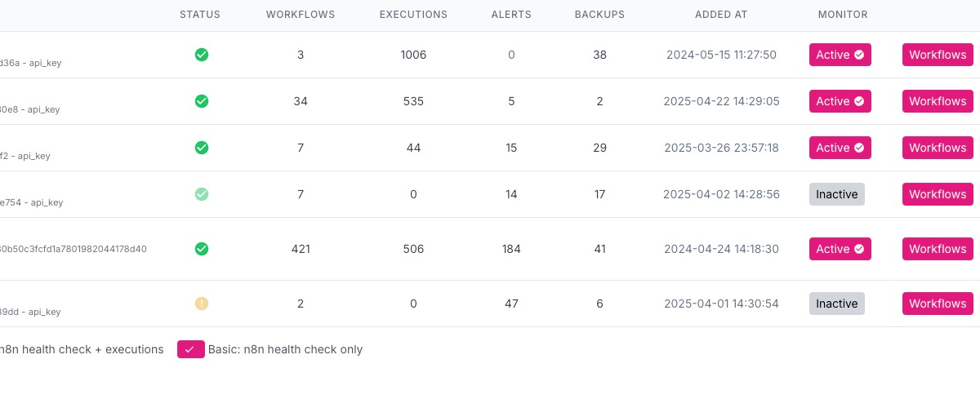The width and height of the screenshot is (980, 408).
Task: Click green status icon in 1006 executions row
Action: click(202, 55)
